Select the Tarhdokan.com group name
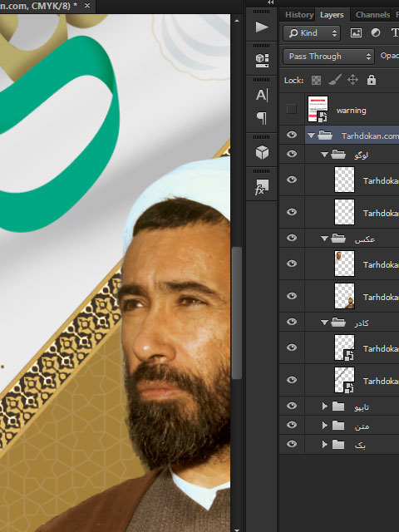399x532 pixels. [370, 135]
